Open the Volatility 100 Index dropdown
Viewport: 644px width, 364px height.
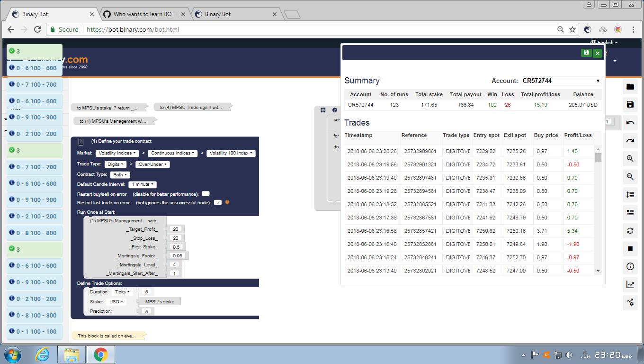tap(231, 153)
